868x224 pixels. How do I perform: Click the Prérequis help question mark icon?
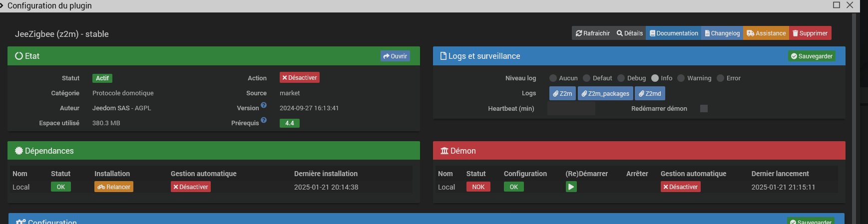point(264,120)
